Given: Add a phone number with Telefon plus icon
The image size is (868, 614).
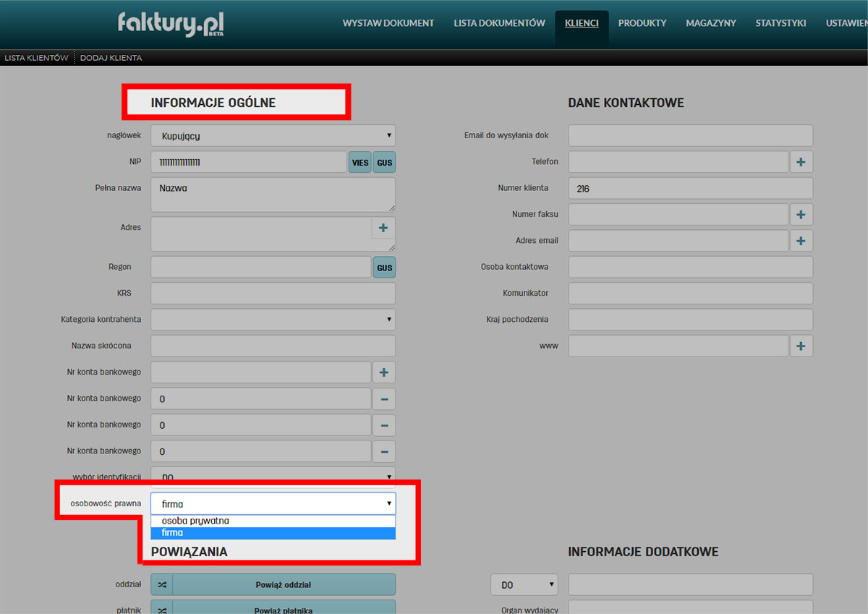Looking at the screenshot, I should click(x=801, y=162).
